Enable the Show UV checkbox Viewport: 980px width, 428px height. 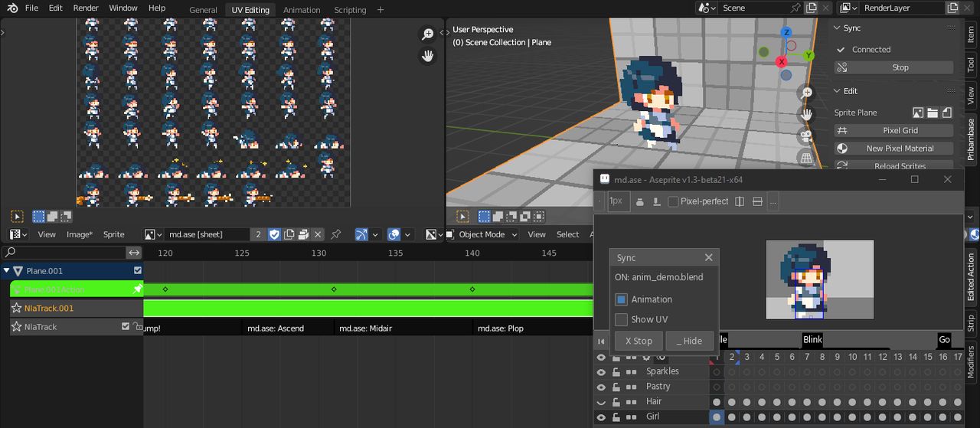pyautogui.click(x=622, y=319)
